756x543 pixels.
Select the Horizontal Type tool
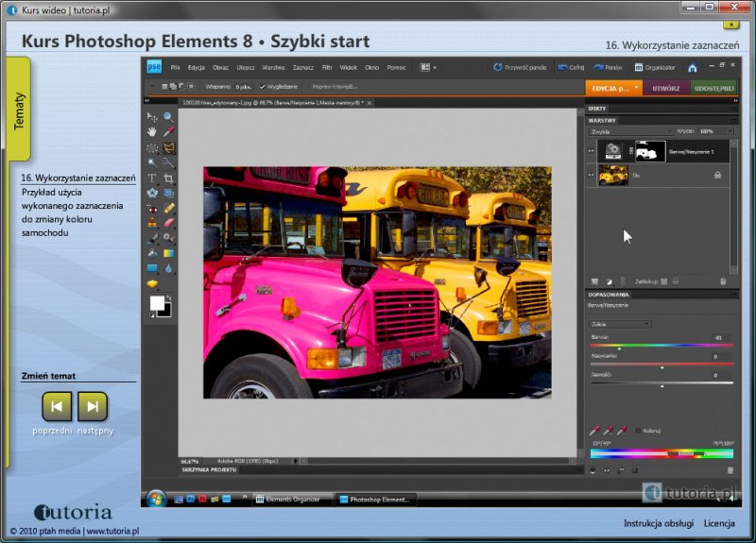(x=152, y=178)
